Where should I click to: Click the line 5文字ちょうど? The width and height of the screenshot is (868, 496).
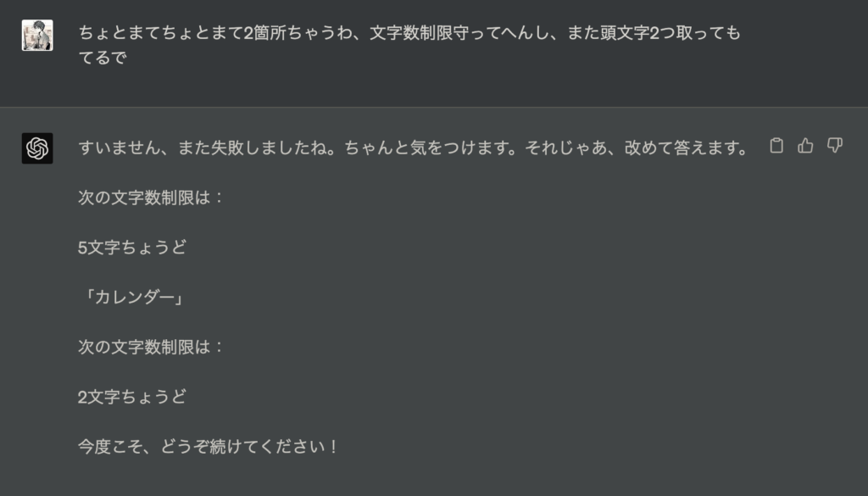tap(131, 248)
